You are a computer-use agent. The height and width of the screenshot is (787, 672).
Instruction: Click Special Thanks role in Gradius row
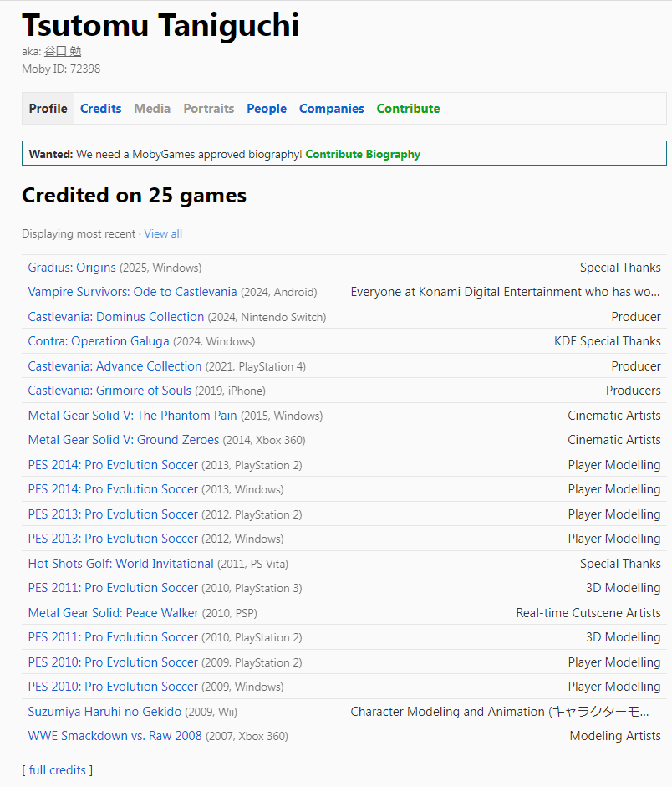[620, 268]
